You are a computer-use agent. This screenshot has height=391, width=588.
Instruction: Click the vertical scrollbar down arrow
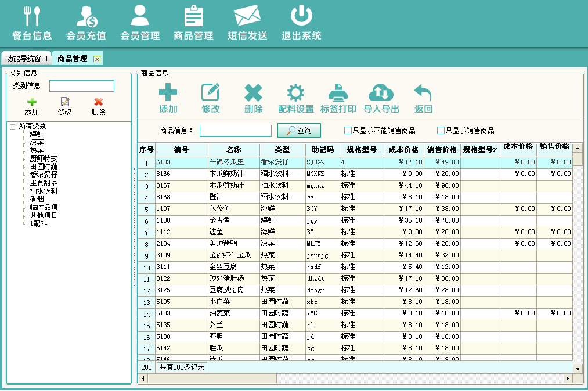point(578,368)
